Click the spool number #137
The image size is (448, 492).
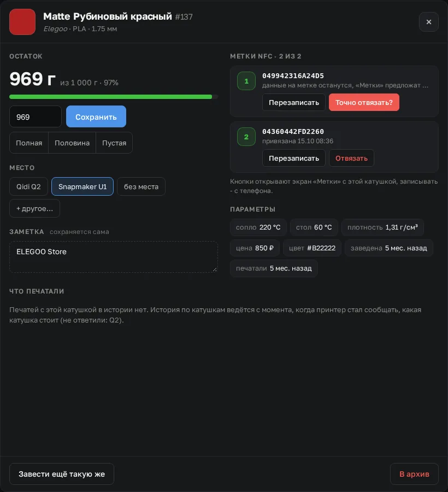pos(184,17)
